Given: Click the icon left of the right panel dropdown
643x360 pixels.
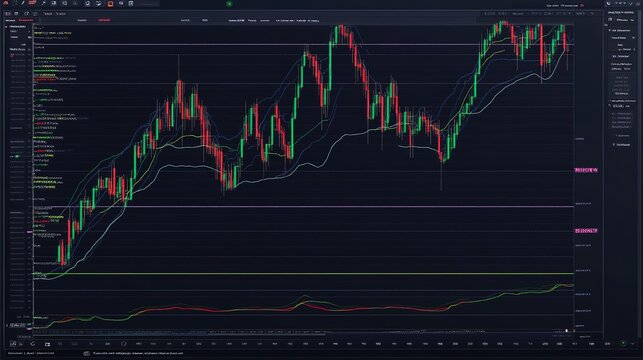Looking at the screenshot, I should pos(610,20).
